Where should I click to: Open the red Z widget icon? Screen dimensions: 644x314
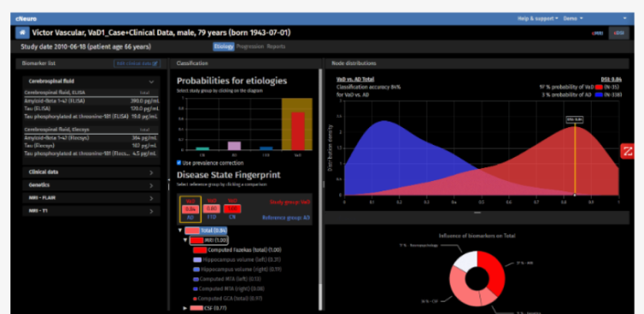pos(628,152)
